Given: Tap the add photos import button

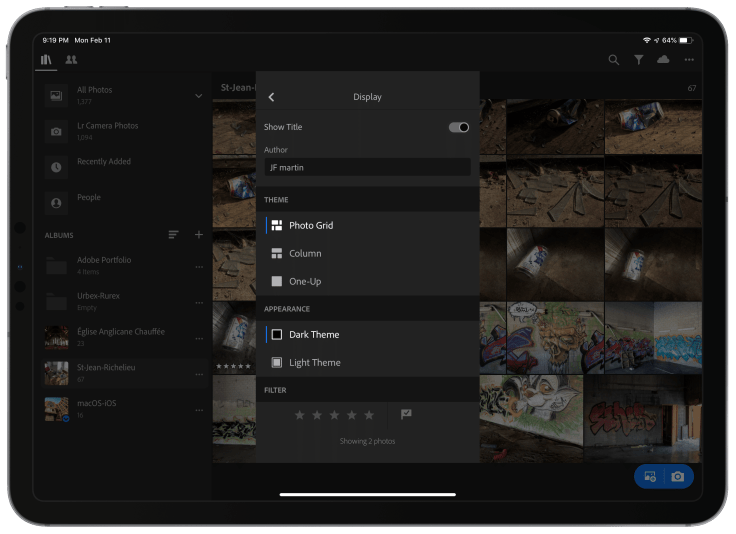Looking at the screenshot, I should point(650,477).
